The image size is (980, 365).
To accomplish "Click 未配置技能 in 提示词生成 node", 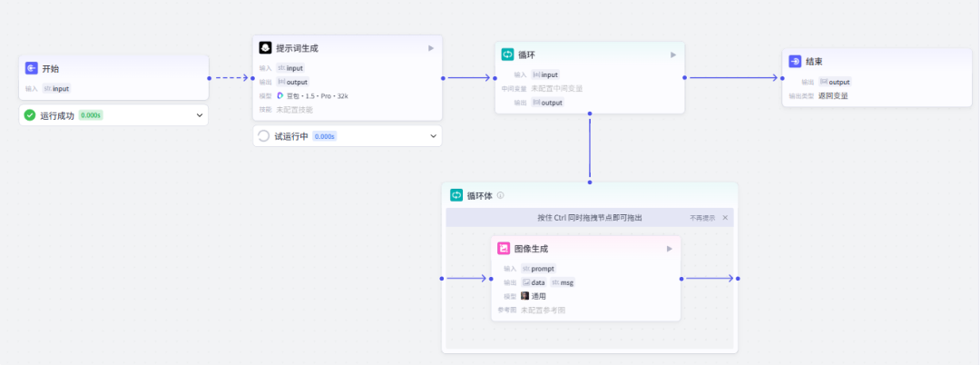I will [297, 109].
